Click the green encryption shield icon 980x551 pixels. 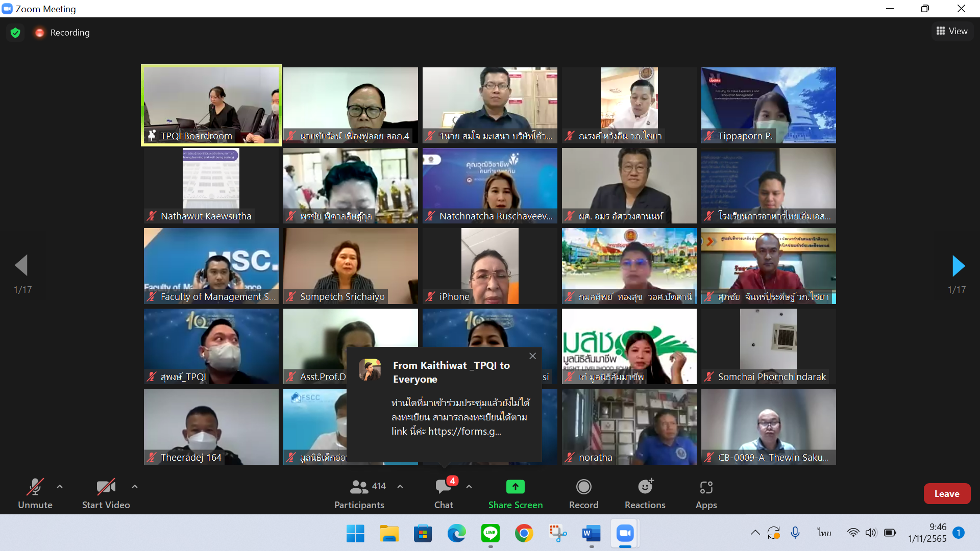pos(15,33)
